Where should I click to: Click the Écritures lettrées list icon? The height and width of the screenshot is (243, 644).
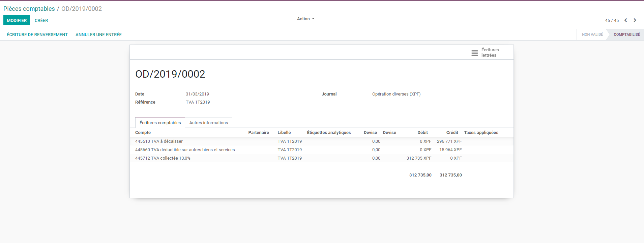pyautogui.click(x=474, y=53)
